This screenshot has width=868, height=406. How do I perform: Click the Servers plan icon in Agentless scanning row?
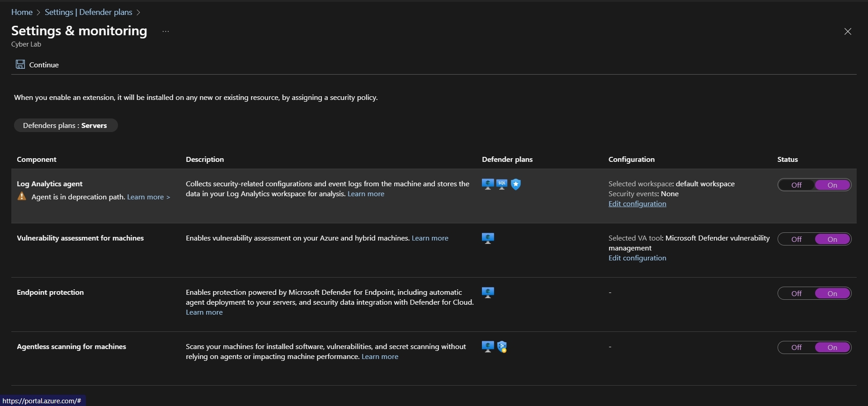pos(488,347)
